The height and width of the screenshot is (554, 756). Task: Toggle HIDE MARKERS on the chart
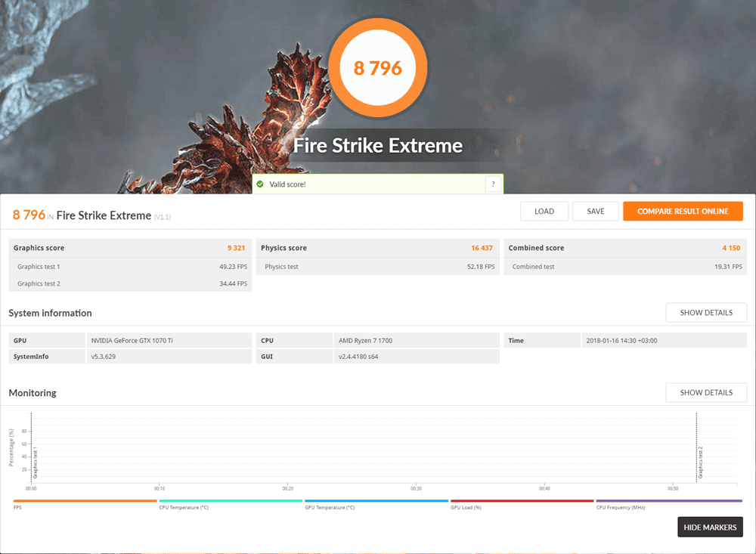click(x=710, y=528)
